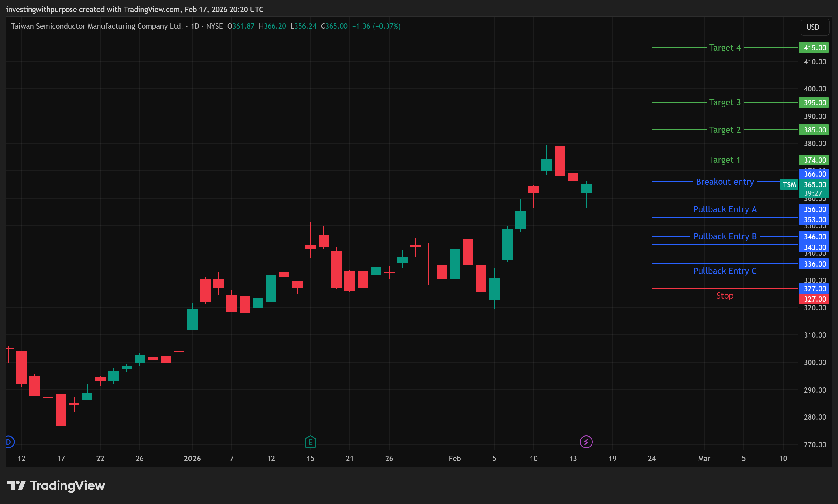The height and width of the screenshot is (504, 838).
Task: Click the Target 4 line label
Action: point(725,48)
